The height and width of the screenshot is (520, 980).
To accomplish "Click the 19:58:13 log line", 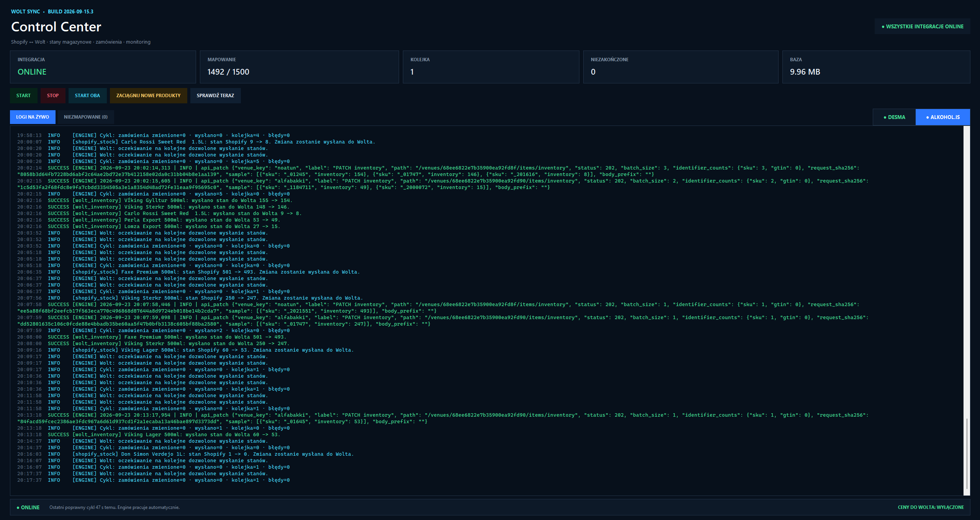I will click(153, 135).
